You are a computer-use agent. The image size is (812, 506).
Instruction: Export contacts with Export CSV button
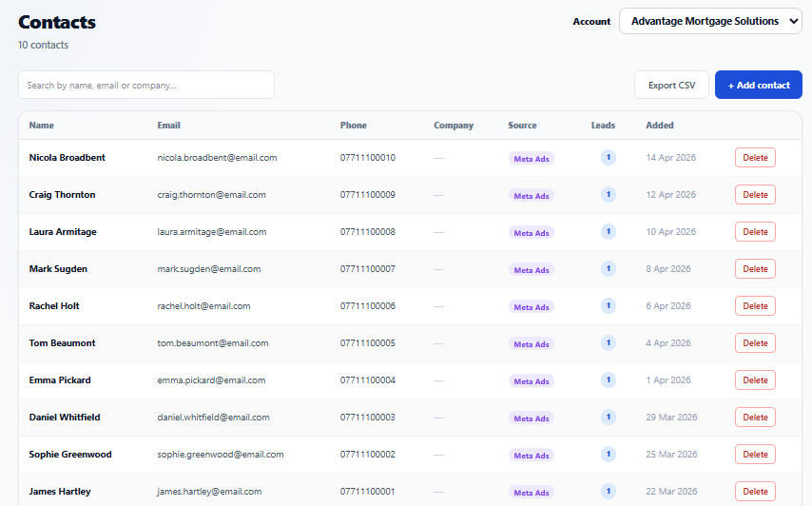[671, 85]
